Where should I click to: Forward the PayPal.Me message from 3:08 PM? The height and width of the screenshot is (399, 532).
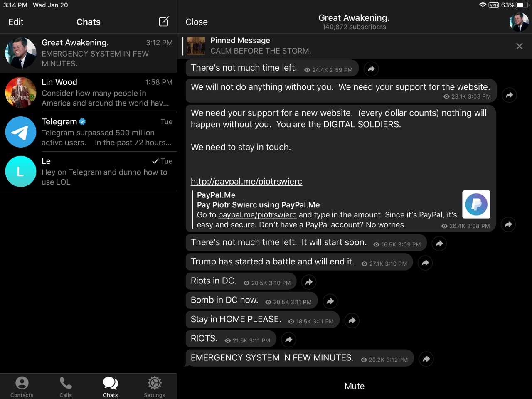pyautogui.click(x=508, y=224)
